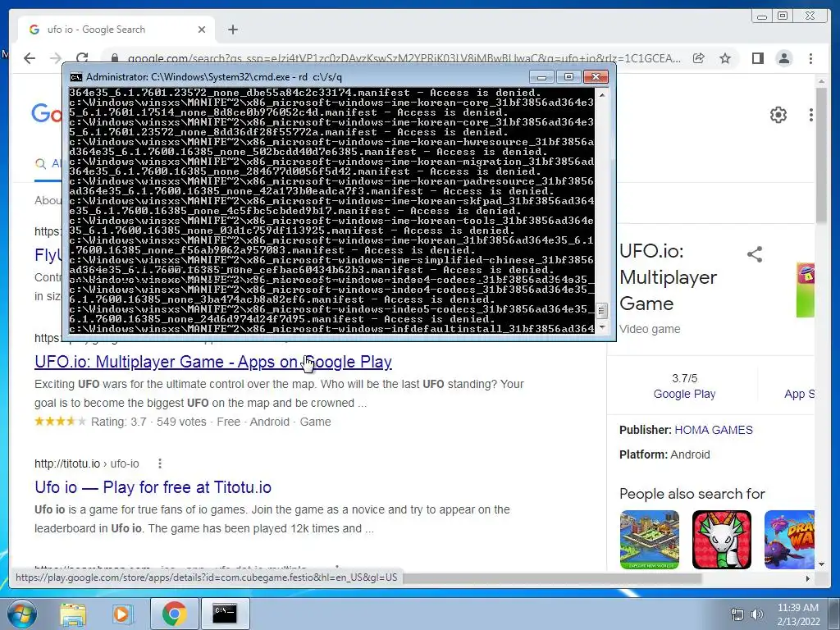
Task: Open first city game thumbnail in People also search
Action: (650, 540)
